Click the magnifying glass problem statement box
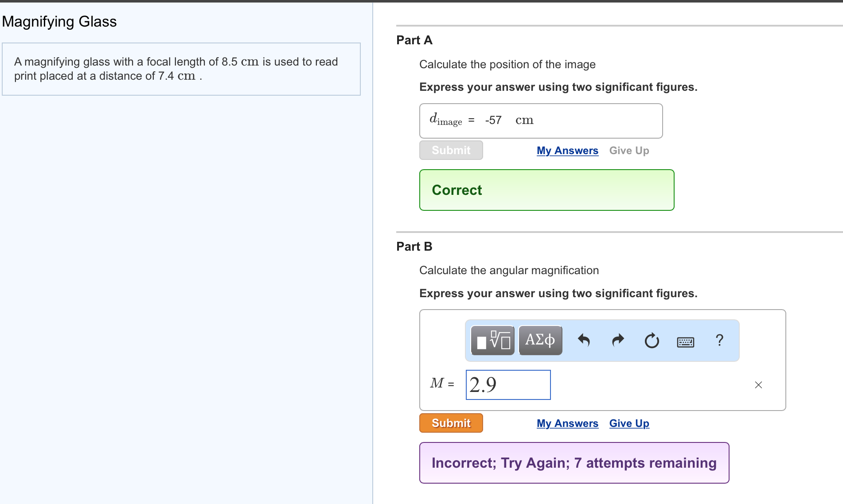Screen dimensions: 843x504 [181, 69]
